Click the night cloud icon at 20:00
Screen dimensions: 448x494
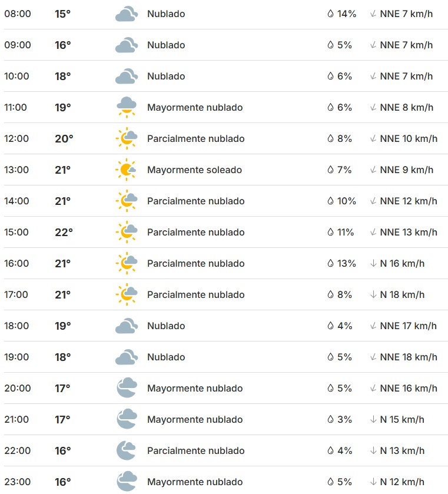click(x=126, y=388)
